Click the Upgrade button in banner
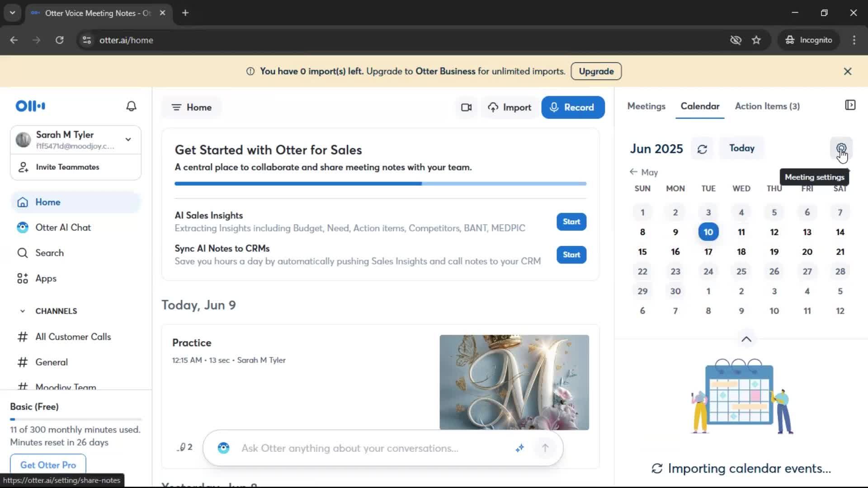Viewport: 868px width, 488px height. [596, 71]
